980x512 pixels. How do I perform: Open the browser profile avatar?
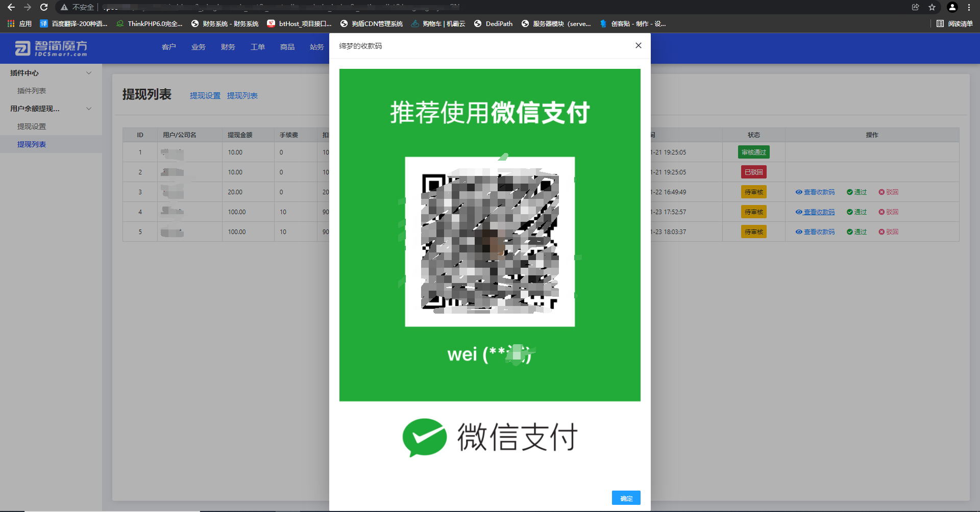[952, 7]
